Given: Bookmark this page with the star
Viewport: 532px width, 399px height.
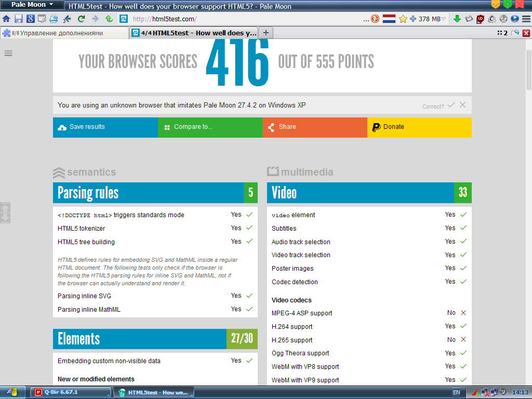Looking at the screenshot, I should click(x=403, y=19).
